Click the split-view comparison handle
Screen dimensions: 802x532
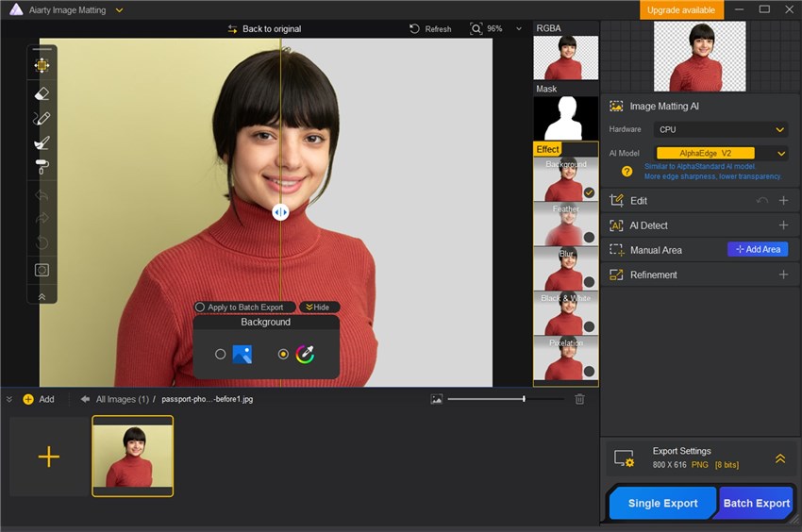point(280,212)
